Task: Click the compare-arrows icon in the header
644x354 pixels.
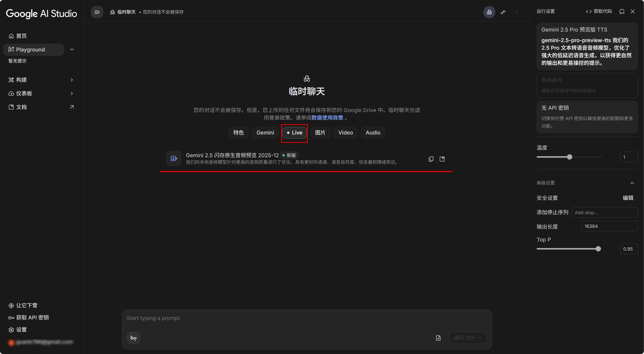Action: click(x=503, y=12)
